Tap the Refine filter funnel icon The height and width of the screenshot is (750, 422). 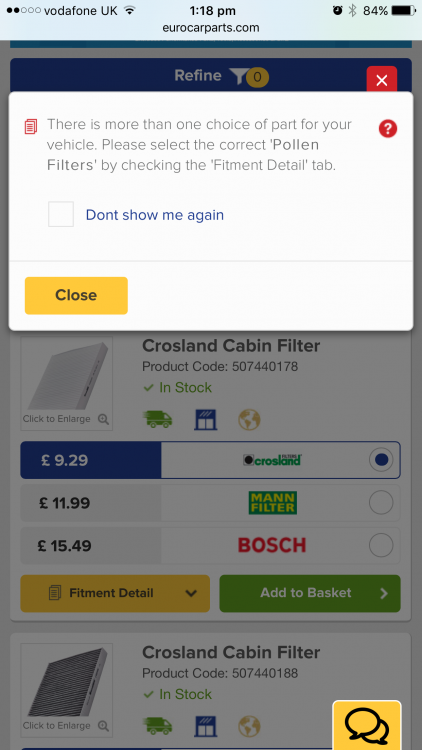pyautogui.click(x=238, y=76)
